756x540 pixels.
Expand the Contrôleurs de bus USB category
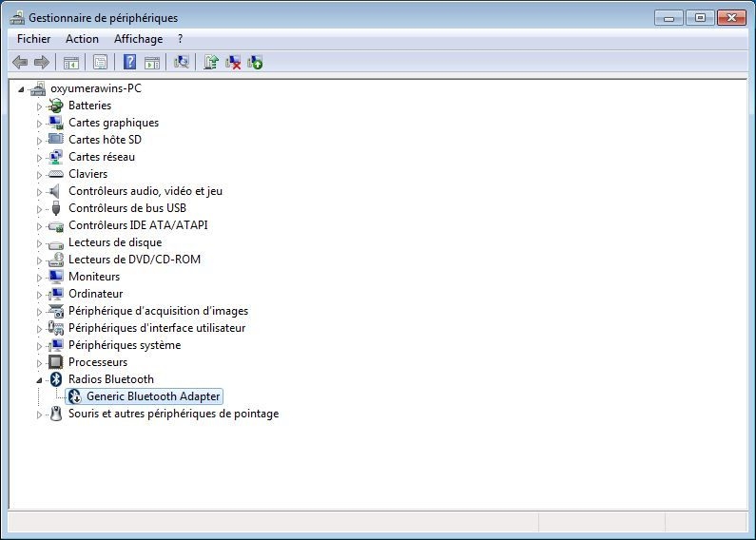tap(39, 209)
